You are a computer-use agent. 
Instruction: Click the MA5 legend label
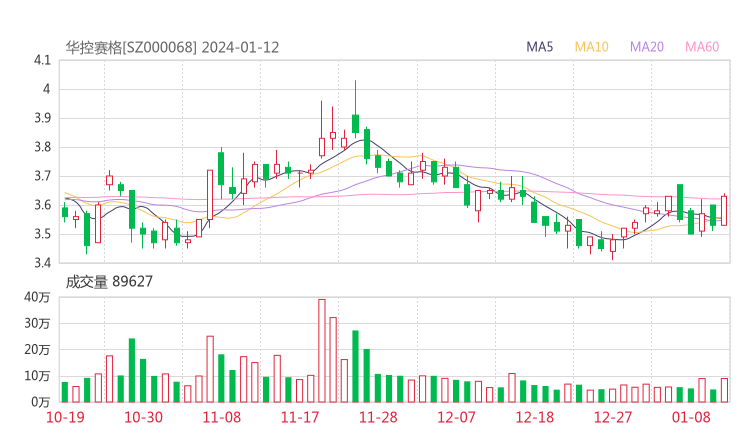coord(539,47)
